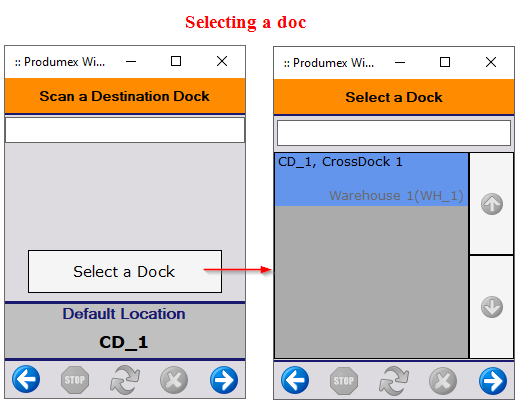Click grey cancel X icon in left window
526x413 pixels.
[x=174, y=380]
